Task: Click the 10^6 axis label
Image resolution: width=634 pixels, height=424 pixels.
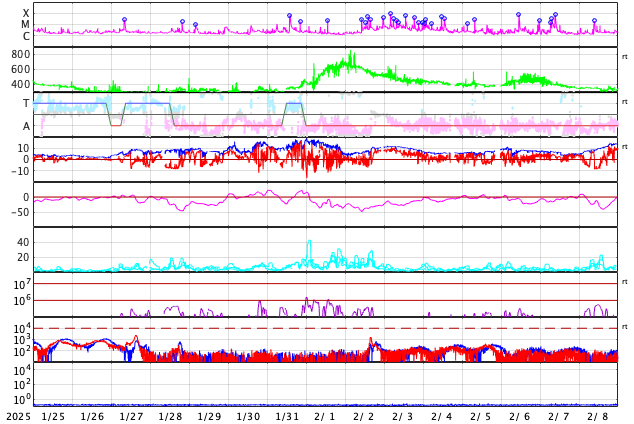Action: pyautogui.click(x=21, y=301)
